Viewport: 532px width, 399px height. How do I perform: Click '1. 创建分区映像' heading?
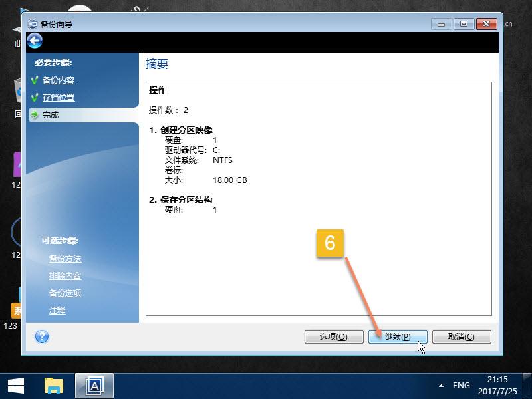tap(181, 130)
